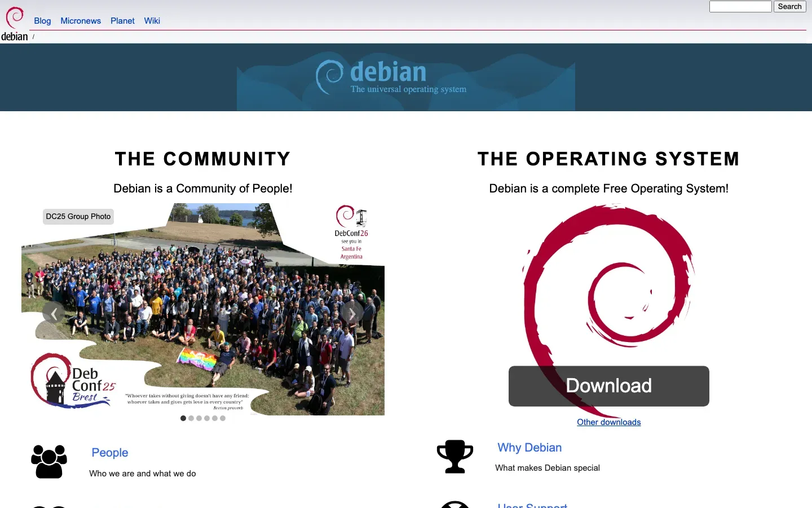812x508 pixels.
Task: Select the fourth carousel dot
Action: (207, 418)
